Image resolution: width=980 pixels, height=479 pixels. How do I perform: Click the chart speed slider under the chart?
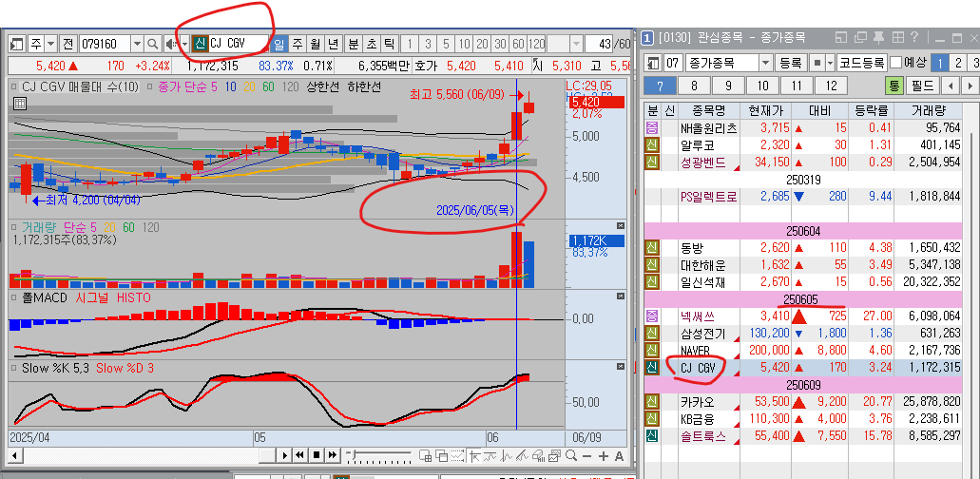[x=379, y=455]
